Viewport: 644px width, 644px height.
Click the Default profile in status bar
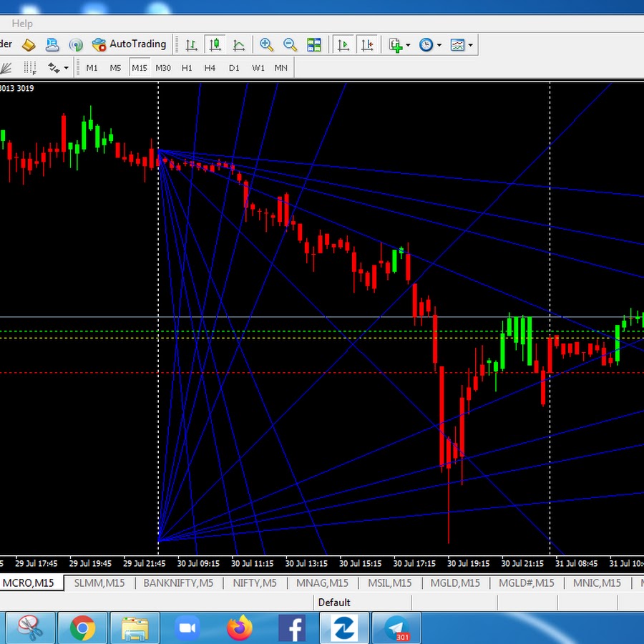pyautogui.click(x=334, y=602)
